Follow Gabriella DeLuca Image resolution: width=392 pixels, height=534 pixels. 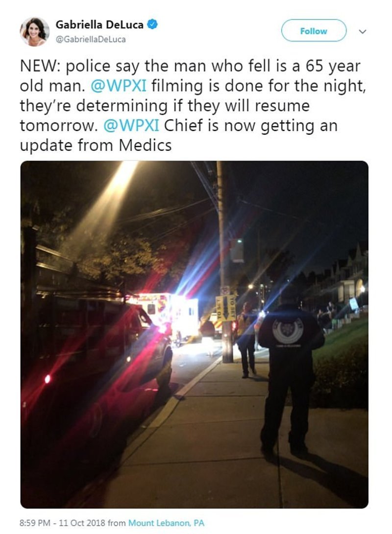point(314,31)
